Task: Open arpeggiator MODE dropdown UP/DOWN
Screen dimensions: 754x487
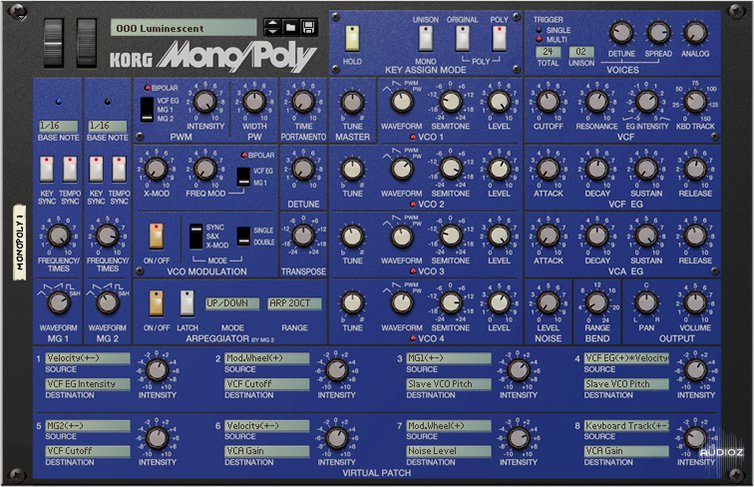Action: coord(232,303)
